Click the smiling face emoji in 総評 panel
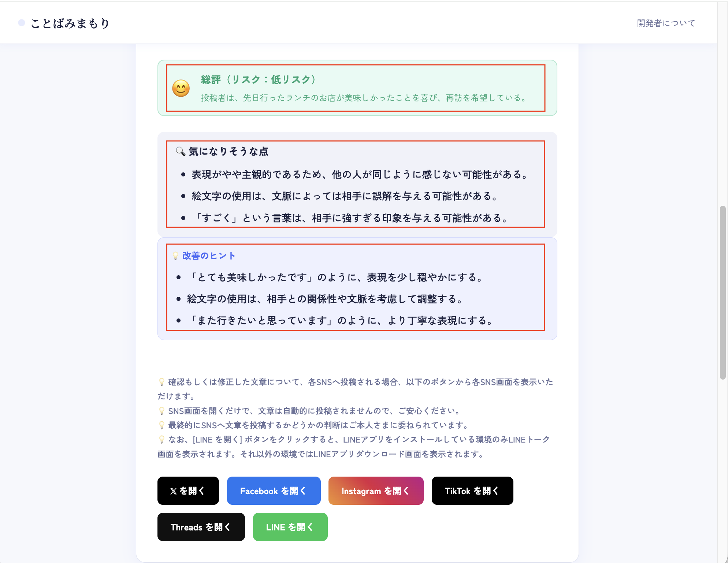The width and height of the screenshot is (728, 563). [x=181, y=89]
